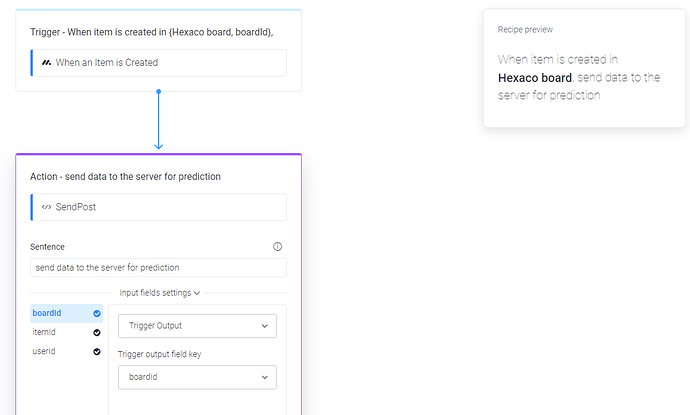Click the "When an Item is Created" trigger block
690x415 pixels.
tap(160, 63)
